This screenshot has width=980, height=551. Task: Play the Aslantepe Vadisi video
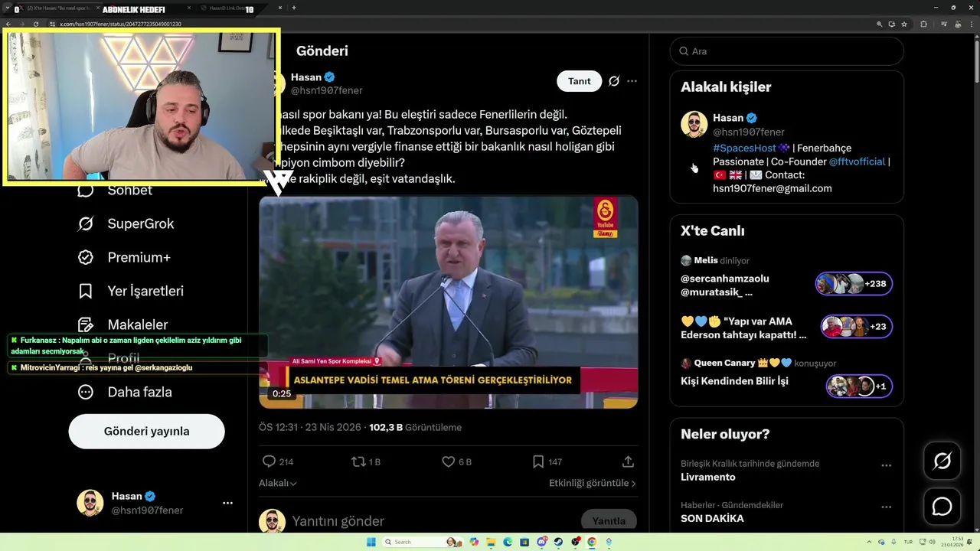click(x=448, y=302)
